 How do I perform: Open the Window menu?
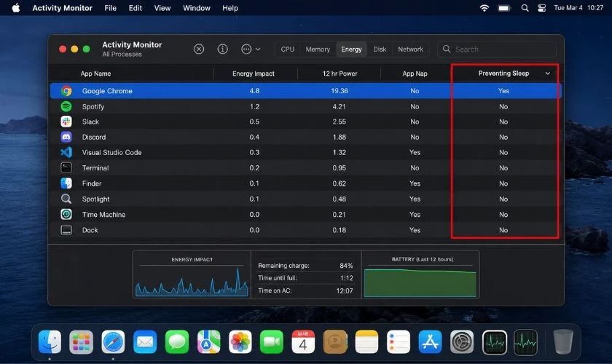pos(196,8)
